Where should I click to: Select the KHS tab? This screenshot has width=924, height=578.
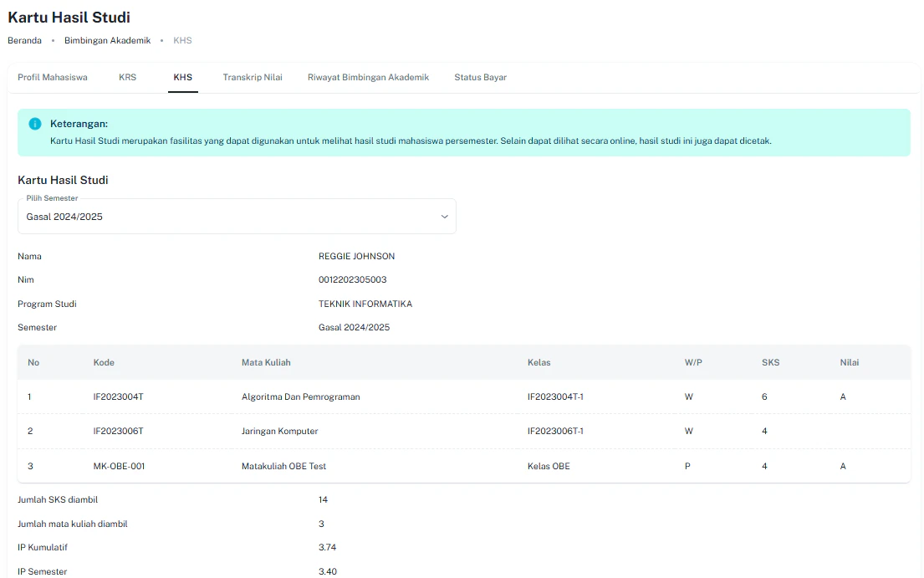pos(182,77)
